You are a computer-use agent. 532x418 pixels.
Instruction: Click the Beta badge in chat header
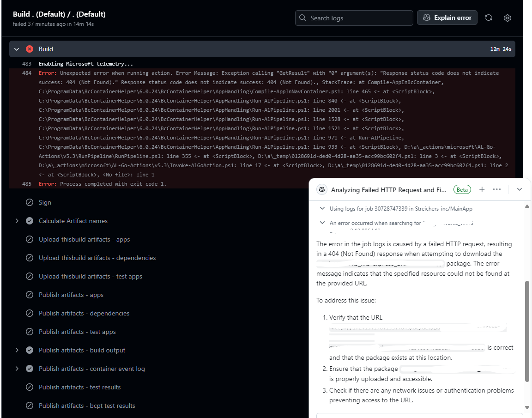click(x=462, y=190)
